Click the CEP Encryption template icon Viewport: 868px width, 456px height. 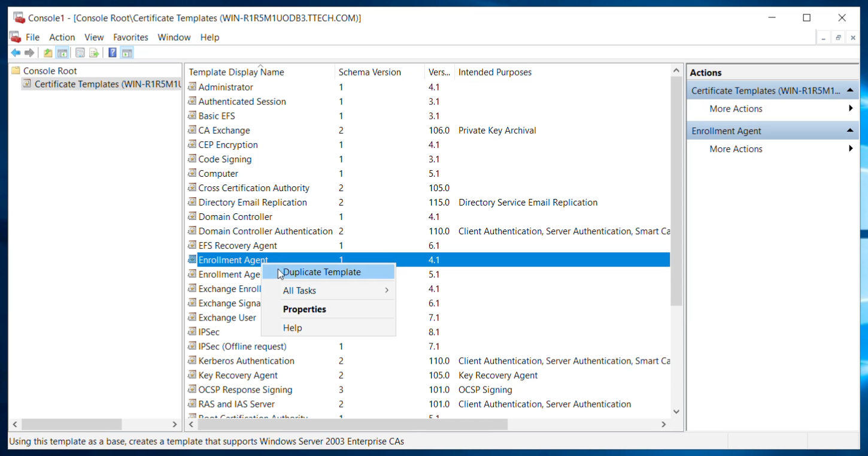coord(192,144)
